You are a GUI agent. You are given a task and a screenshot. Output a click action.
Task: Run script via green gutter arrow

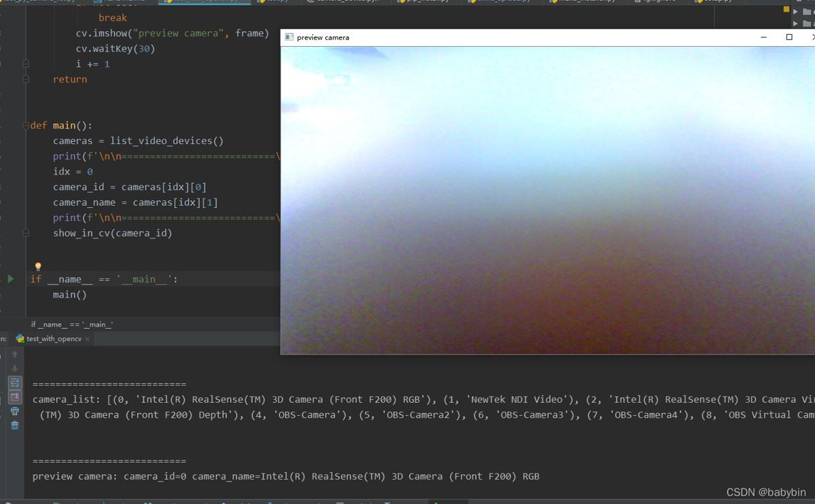pyautogui.click(x=10, y=278)
